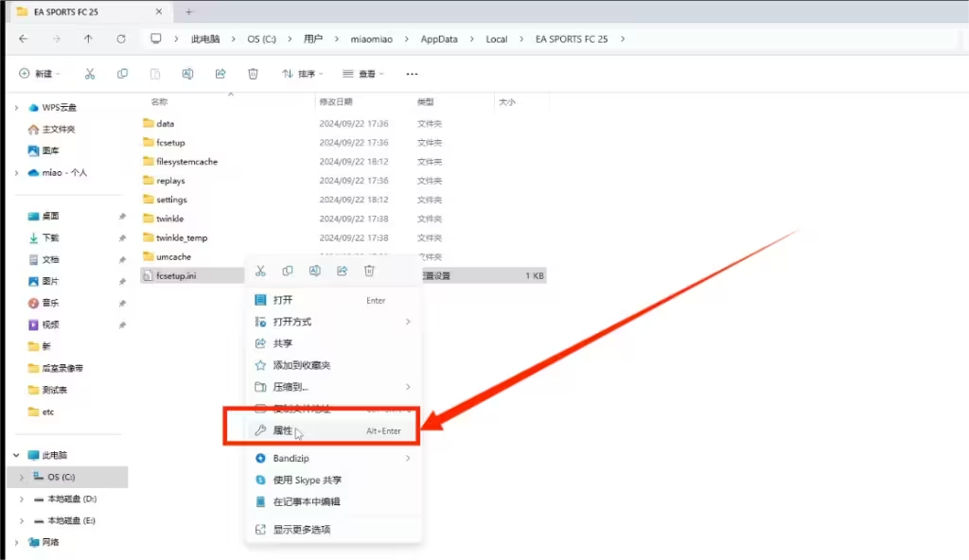Screen dimensions: 969x560
Task: Click the Delete trash icon in toolbar
Action: [x=253, y=74]
